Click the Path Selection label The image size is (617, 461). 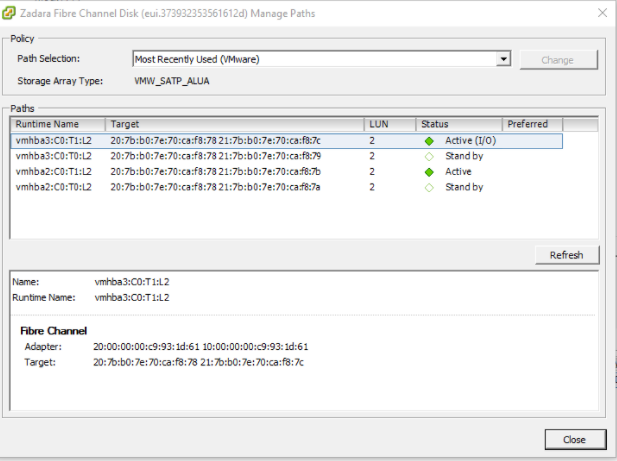[48, 59]
